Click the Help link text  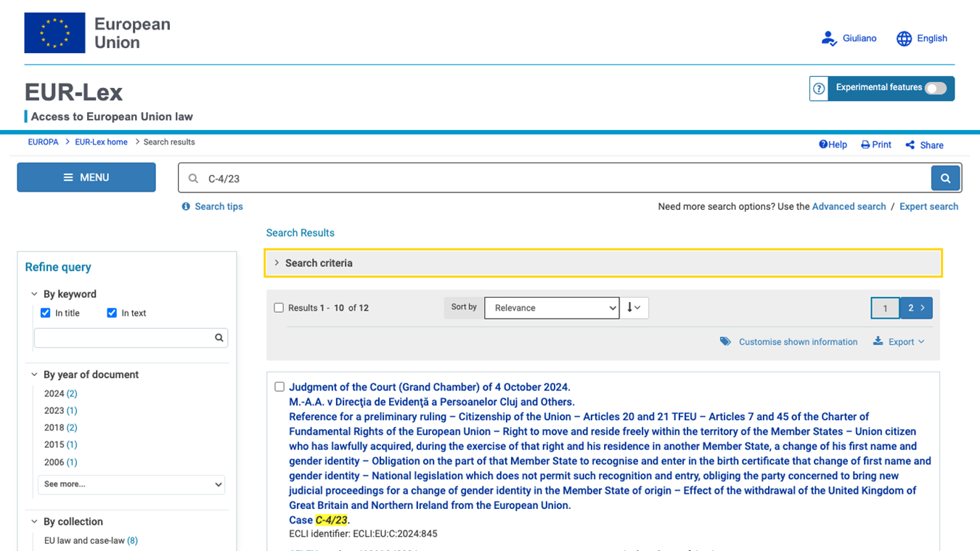coord(838,144)
